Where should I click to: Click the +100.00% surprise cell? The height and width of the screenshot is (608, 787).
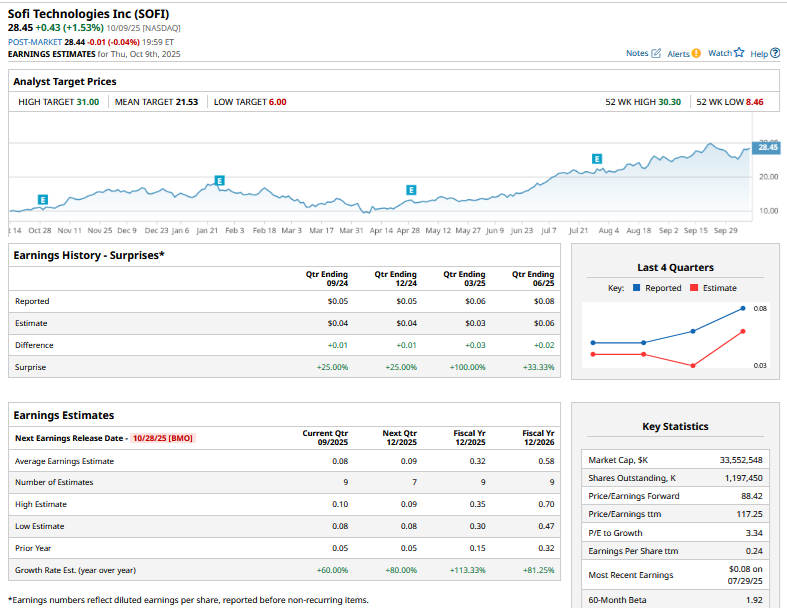465,367
